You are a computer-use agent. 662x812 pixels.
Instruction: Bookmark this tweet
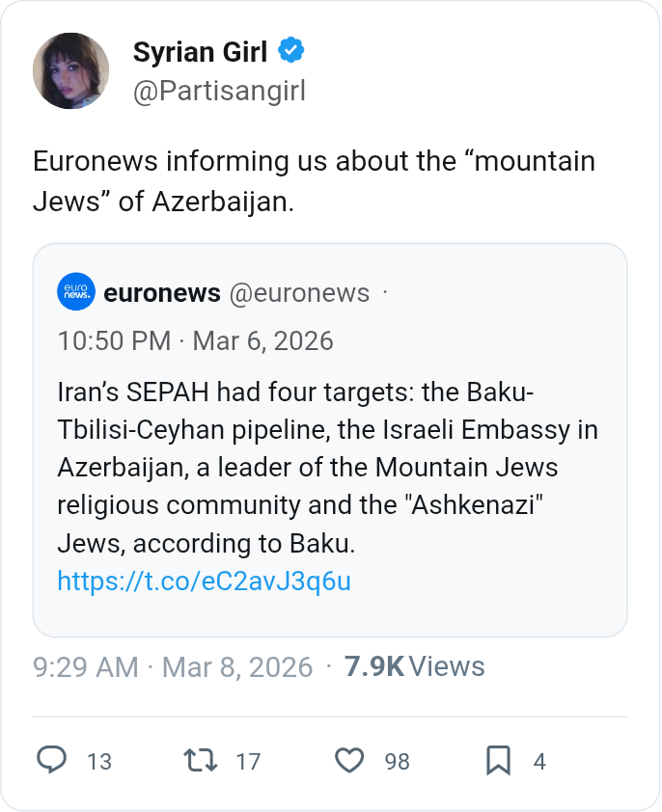498,761
